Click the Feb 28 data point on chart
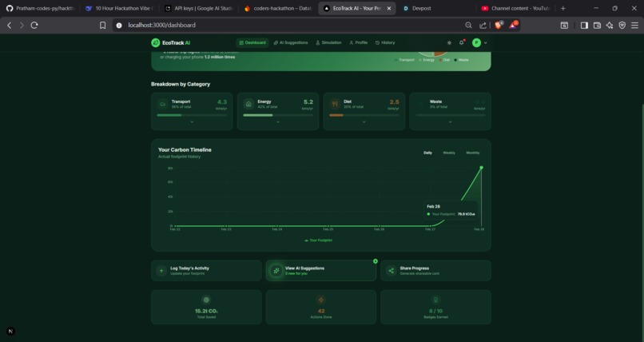This screenshot has width=644, height=342. (x=481, y=168)
